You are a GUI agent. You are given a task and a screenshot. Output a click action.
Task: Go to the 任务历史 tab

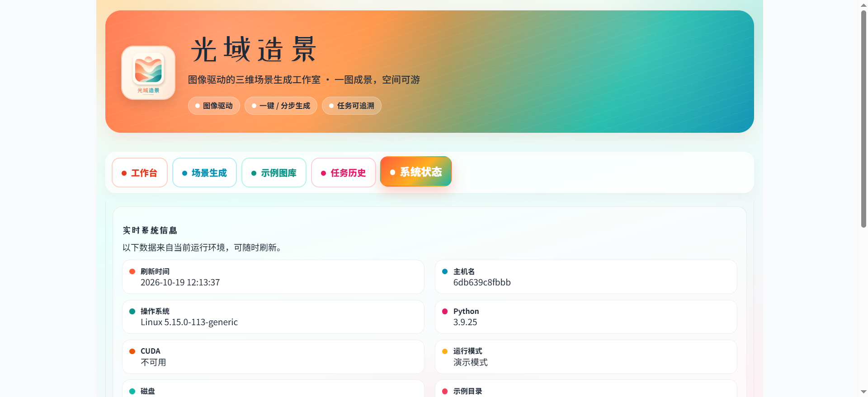coord(344,173)
